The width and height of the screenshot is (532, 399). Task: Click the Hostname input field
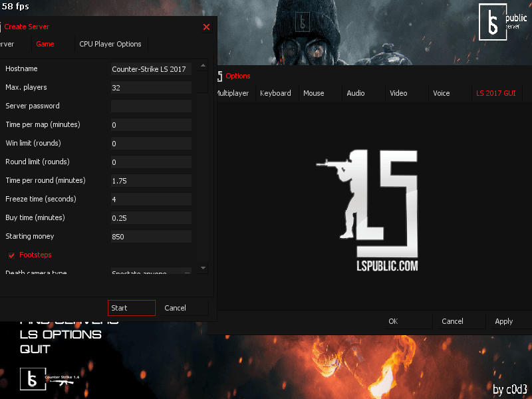pyautogui.click(x=152, y=69)
